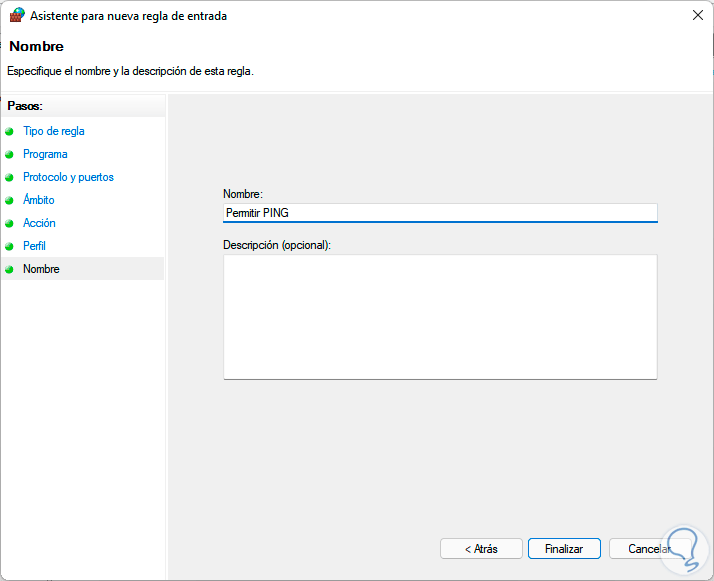The width and height of the screenshot is (714, 581).
Task: Click the firewall icon in the title bar
Action: click(x=16, y=15)
